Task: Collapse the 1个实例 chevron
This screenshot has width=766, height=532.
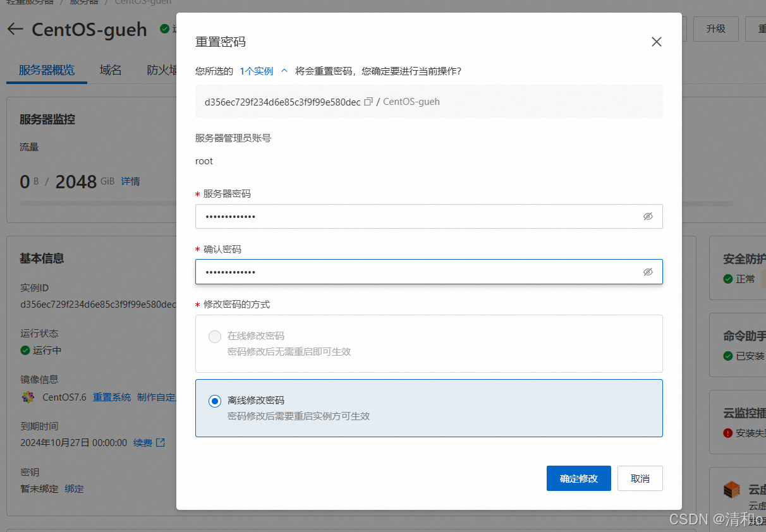Action: click(284, 71)
